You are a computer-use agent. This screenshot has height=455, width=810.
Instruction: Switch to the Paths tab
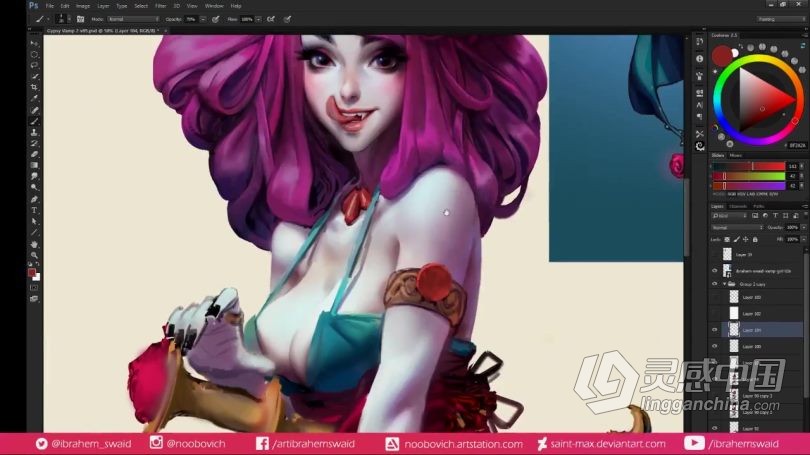click(x=758, y=206)
